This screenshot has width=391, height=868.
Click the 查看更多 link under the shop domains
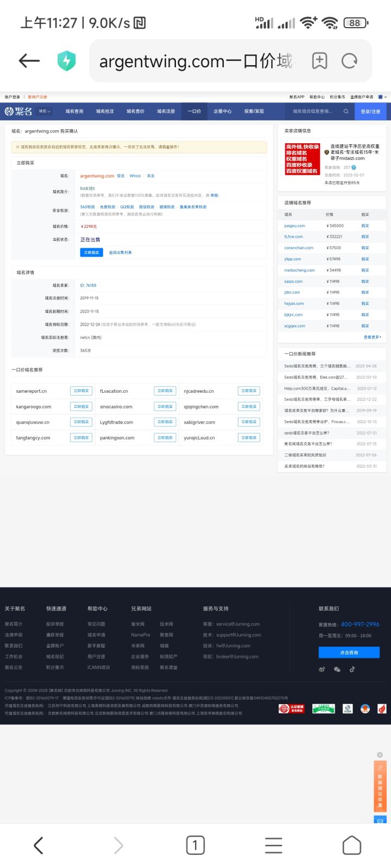point(373,337)
